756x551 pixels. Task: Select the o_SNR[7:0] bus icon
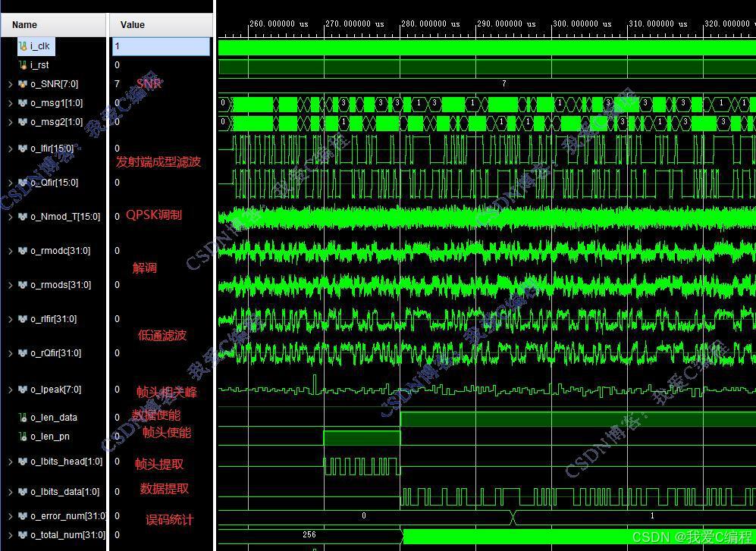click(23, 84)
